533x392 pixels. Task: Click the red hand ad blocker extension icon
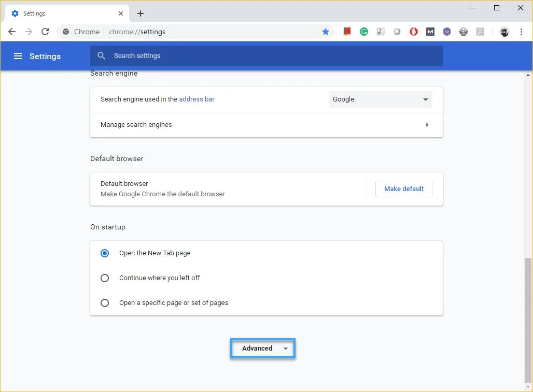pos(413,32)
